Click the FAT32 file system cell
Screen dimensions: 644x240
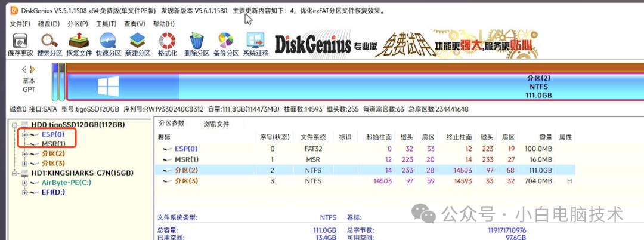(312, 149)
